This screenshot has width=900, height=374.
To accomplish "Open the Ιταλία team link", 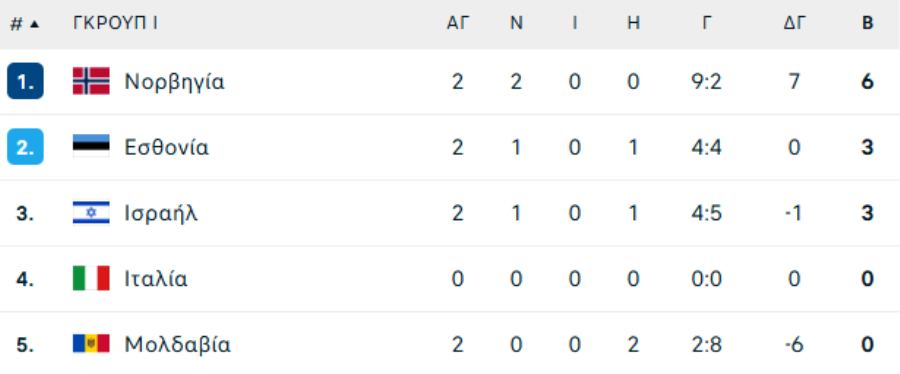I will click(x=156, y=279).
